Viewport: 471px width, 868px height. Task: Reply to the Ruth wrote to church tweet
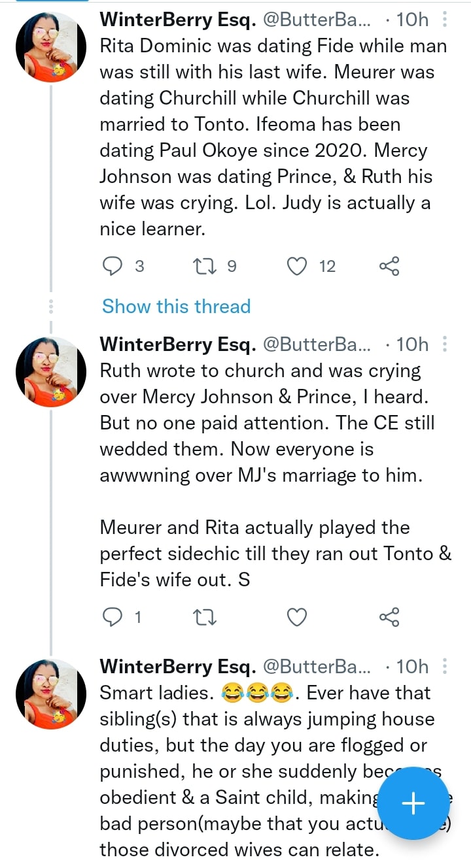(x=114, y=616)
